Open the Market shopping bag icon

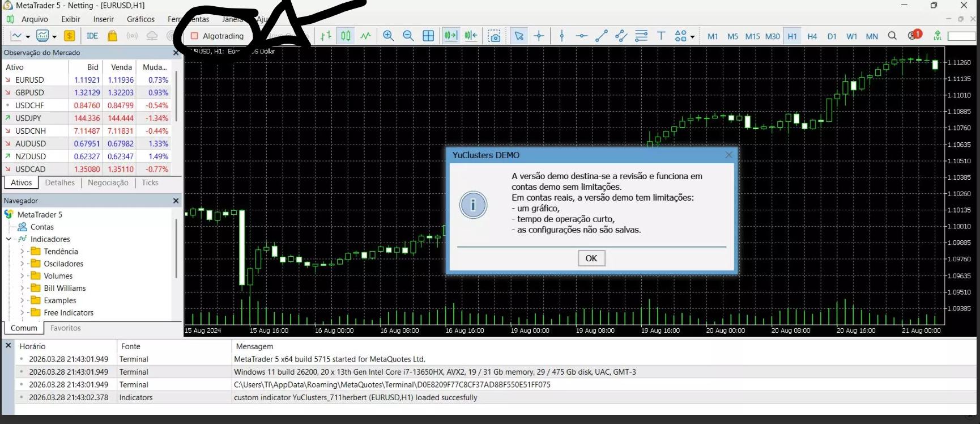(x=112, y=36)
